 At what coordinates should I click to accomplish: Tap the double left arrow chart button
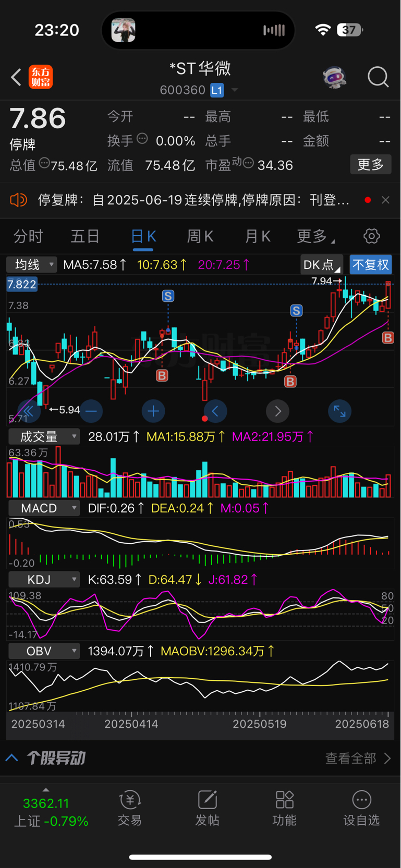click(29, 411)
